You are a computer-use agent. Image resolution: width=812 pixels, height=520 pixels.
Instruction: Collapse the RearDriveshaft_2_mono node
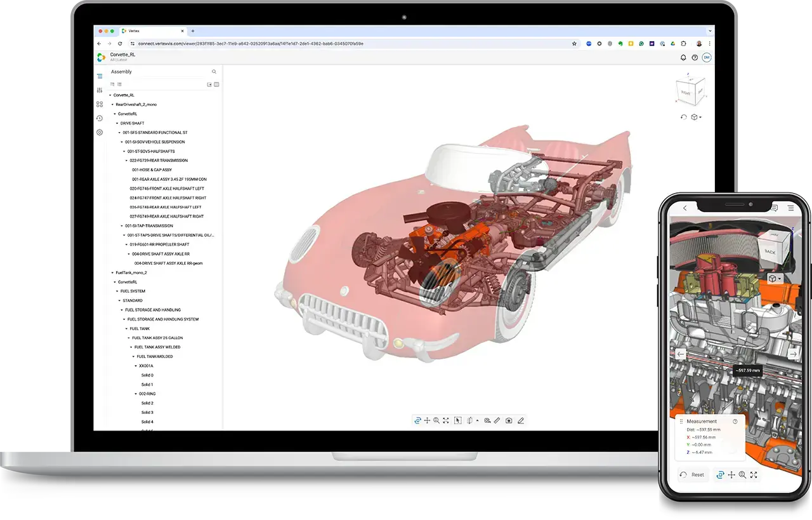(113, 104)
